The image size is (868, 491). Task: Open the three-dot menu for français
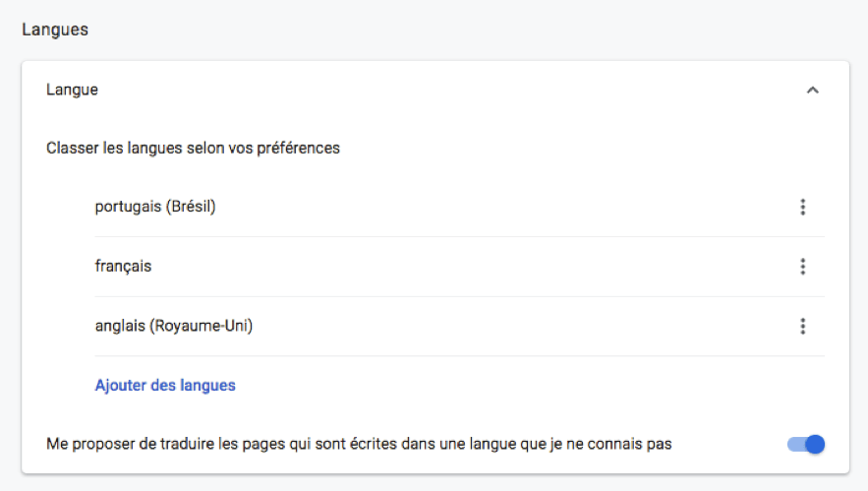point(803,266)
